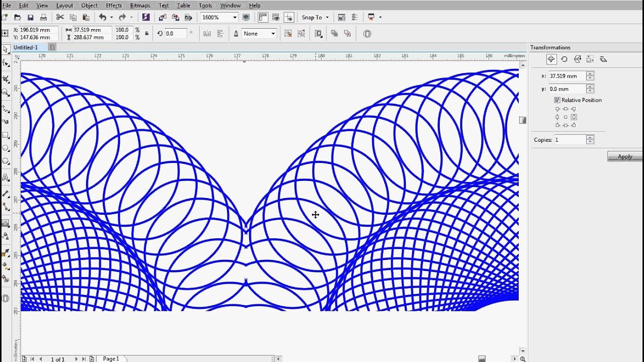
Task: Select the Freehand tool
Action: (6, 108)
